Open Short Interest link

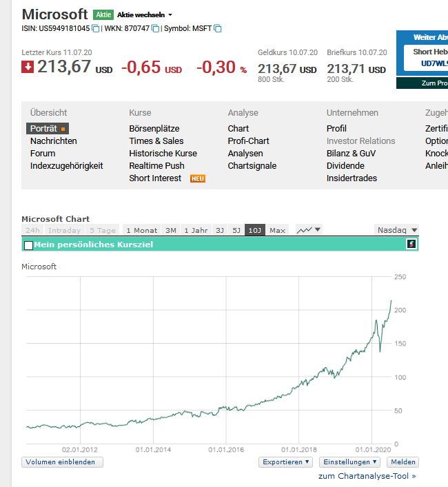pos(155,178)
